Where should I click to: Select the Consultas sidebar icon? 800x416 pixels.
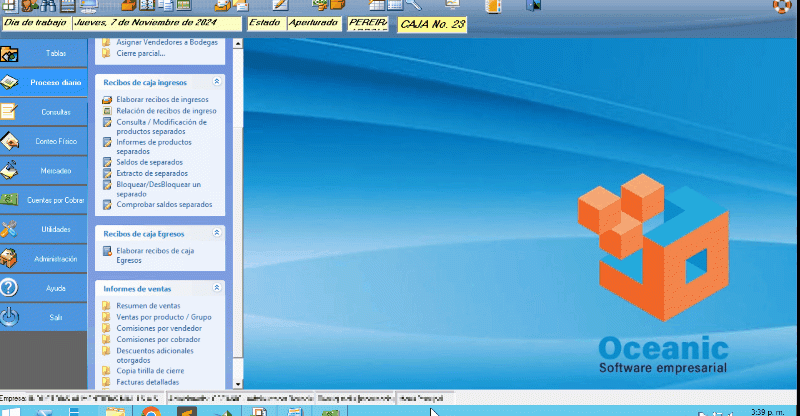[10, 112]
